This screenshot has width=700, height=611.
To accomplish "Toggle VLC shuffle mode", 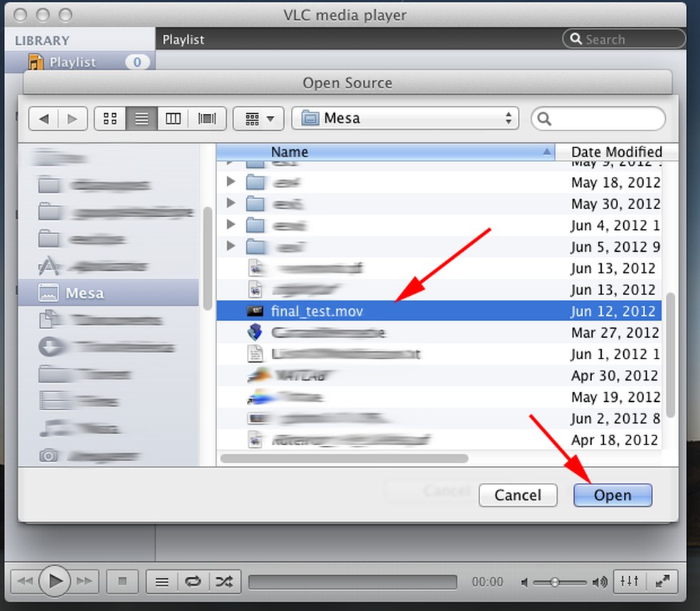I will click(225, 582).
